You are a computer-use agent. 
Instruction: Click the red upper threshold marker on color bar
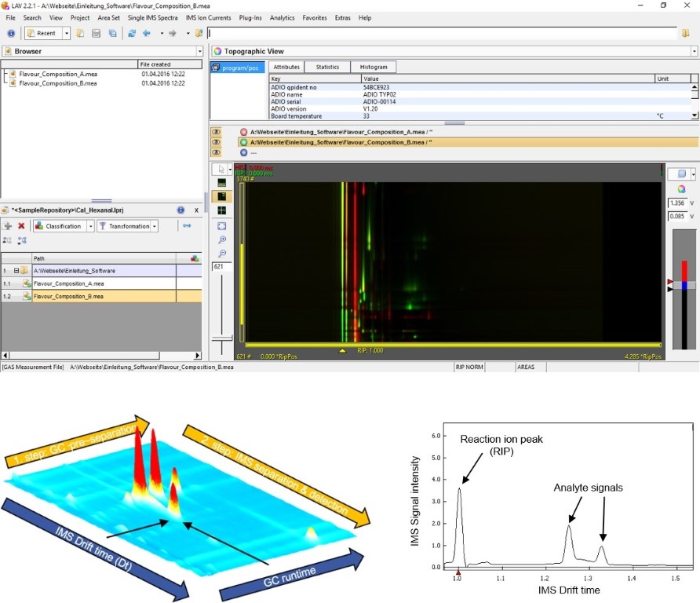coord(669,281)
